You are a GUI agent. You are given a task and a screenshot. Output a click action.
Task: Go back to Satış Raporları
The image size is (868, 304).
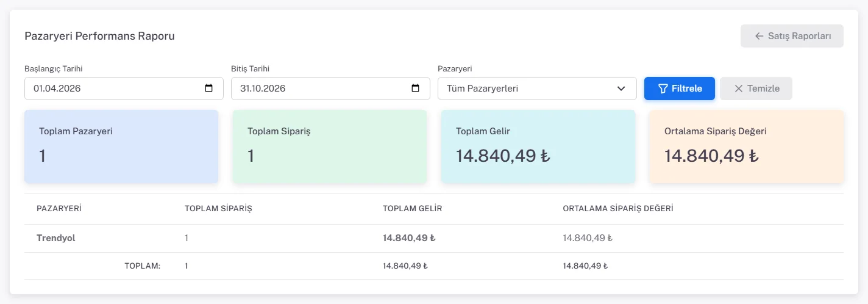[x=792, y=36]
